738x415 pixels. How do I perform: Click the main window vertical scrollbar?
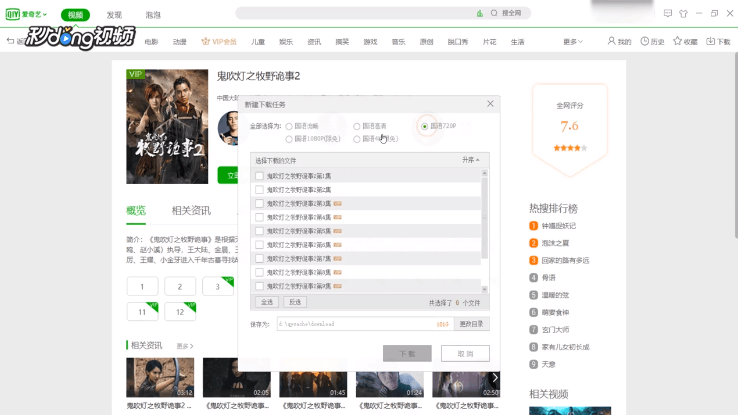tap(736, 144)
